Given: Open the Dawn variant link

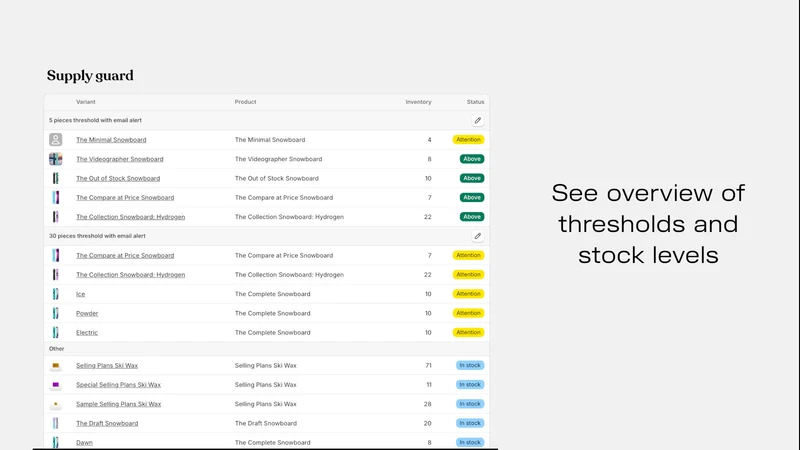Looking at the screenshot, I should pyautogui.click(x=85, y=443).
